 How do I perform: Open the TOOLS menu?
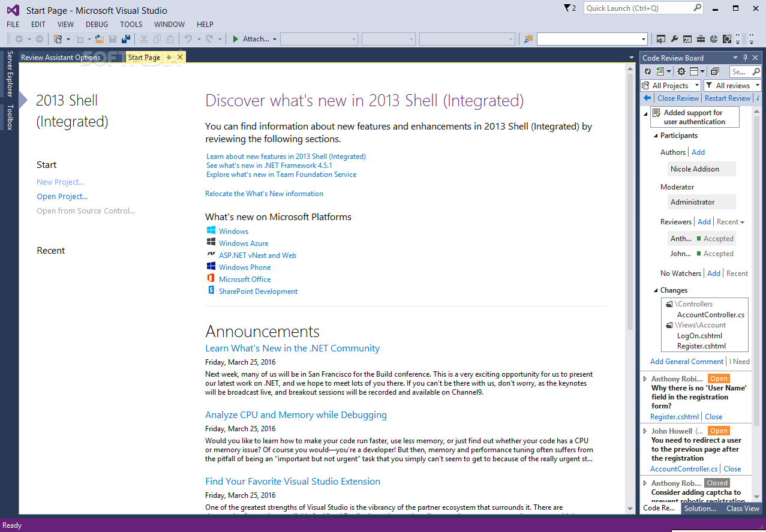131,25
